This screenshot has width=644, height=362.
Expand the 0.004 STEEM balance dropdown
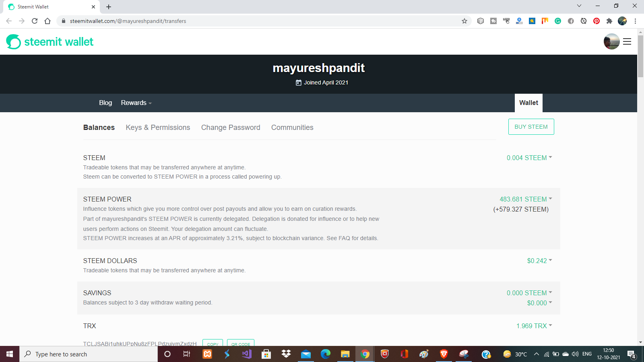click(x=529, y=158)
